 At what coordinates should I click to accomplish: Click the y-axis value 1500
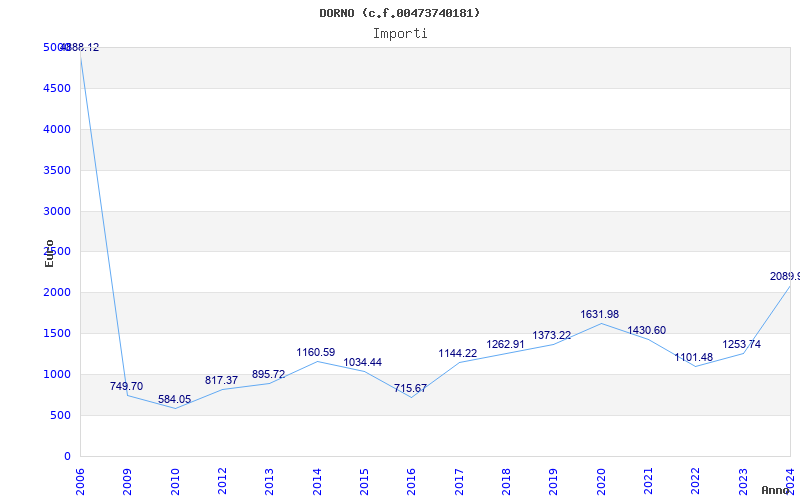(x=57, y=333)
